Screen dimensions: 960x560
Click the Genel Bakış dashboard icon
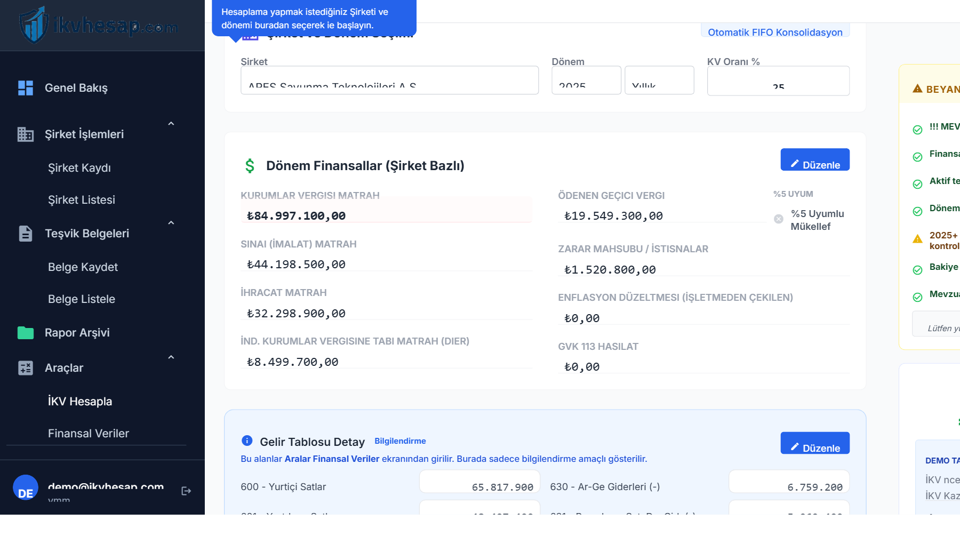[26, 88]
